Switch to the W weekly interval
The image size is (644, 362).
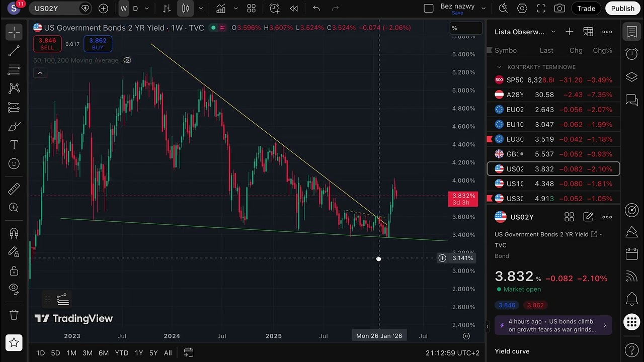[x=124, y=8]
